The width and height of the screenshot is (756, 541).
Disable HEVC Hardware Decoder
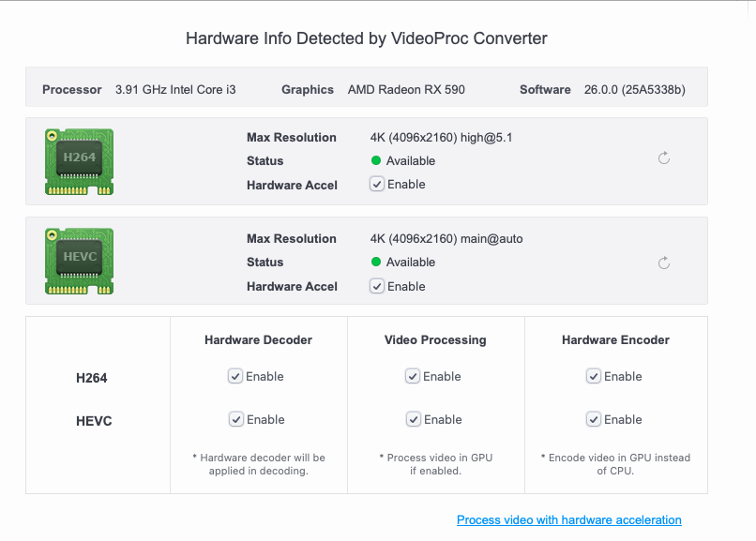tap(235, 419)
